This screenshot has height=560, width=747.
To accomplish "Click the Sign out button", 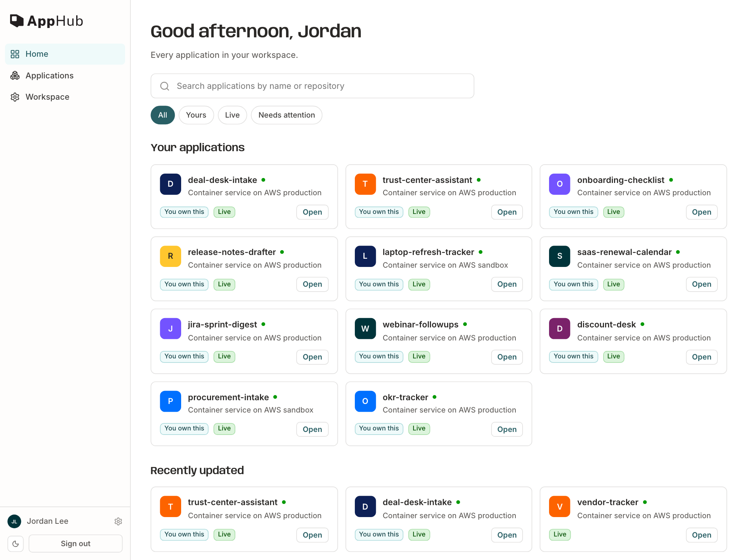I will [75, 544].
